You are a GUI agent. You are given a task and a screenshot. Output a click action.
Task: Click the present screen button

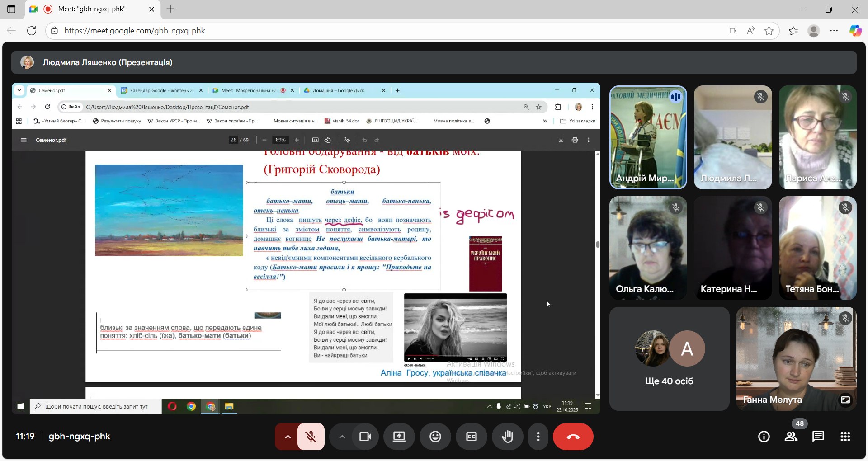click(399, 437)
